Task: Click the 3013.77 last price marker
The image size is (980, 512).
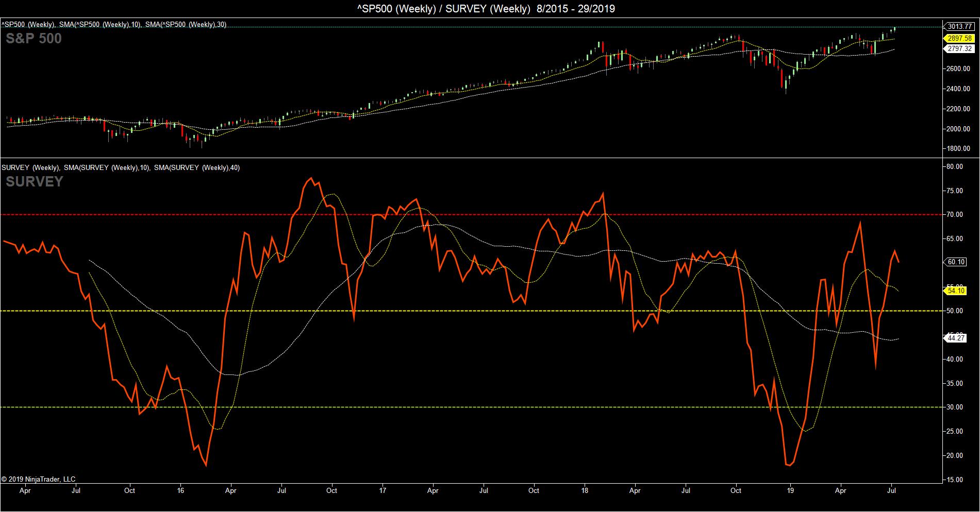Action: tap(959, 27)
